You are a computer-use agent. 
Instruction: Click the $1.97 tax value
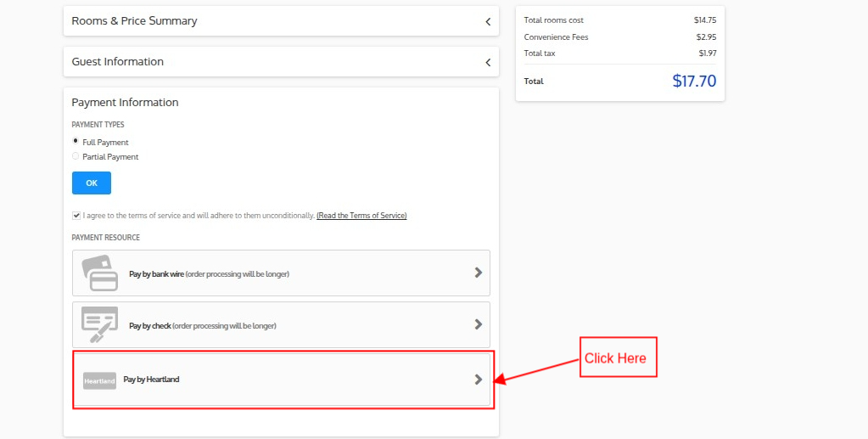tap(708, 53)
